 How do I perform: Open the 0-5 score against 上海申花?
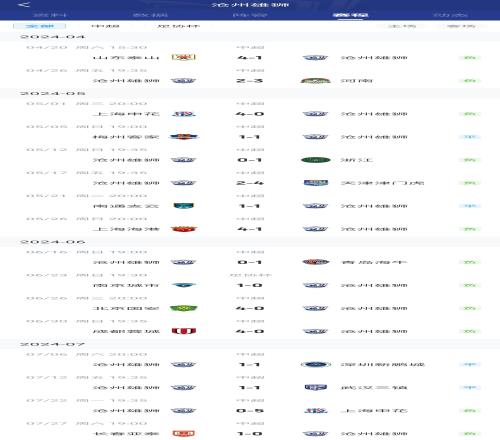(250, 410)
